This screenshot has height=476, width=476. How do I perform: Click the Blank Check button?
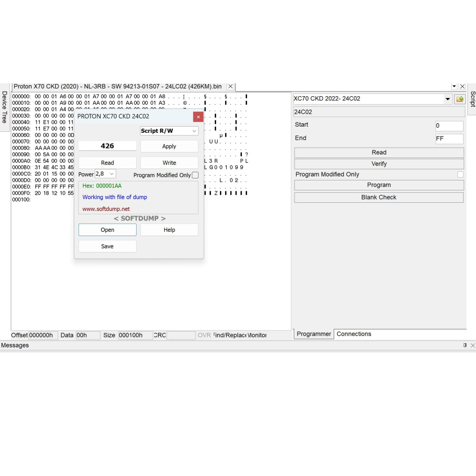[x=379, y=198]
